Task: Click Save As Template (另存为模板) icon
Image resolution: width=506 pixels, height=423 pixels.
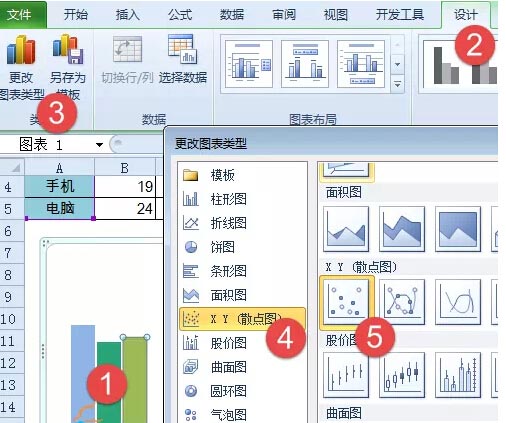Action: (x=68, y=67)
